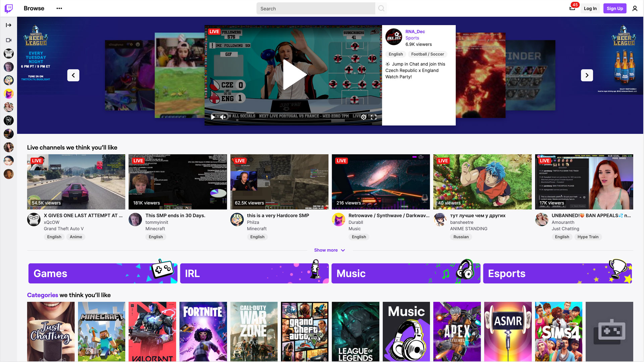Click the Hype Train tag under Amouranth

coord(588,237)
